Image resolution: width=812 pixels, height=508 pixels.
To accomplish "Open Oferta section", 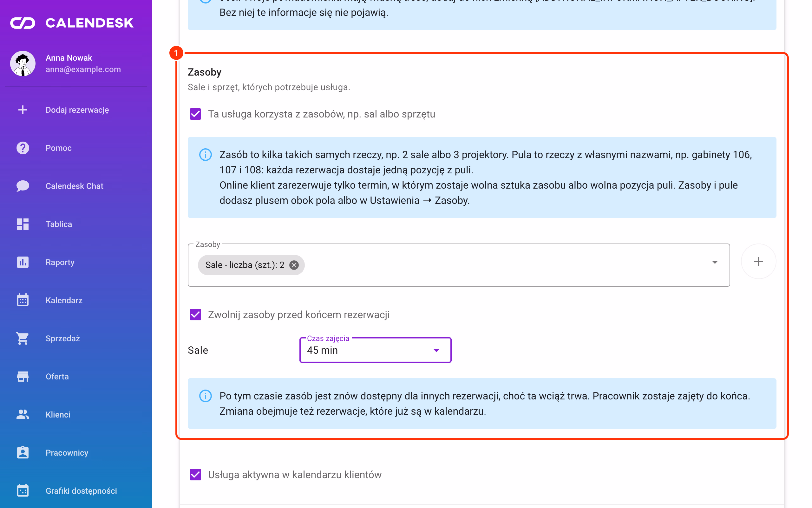I will 76,376.
